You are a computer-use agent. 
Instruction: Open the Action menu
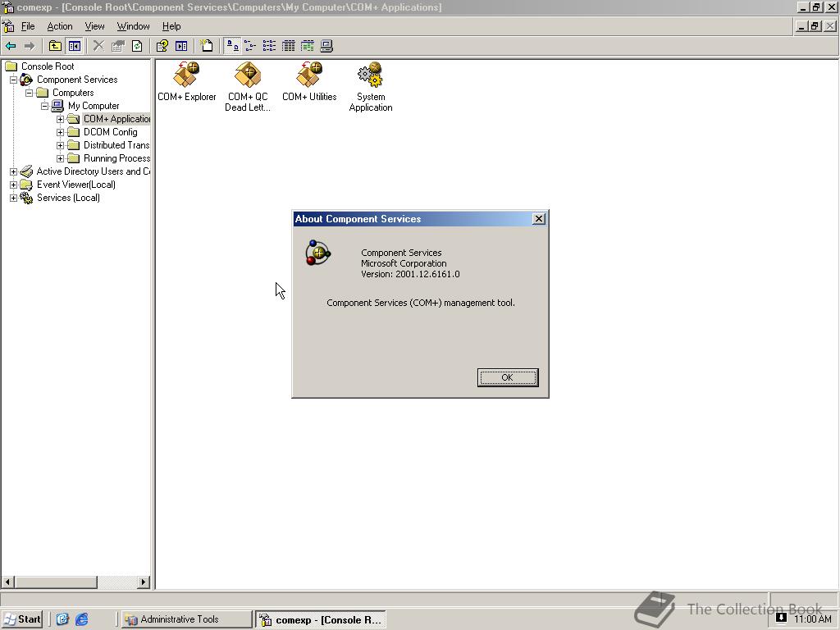59,26
